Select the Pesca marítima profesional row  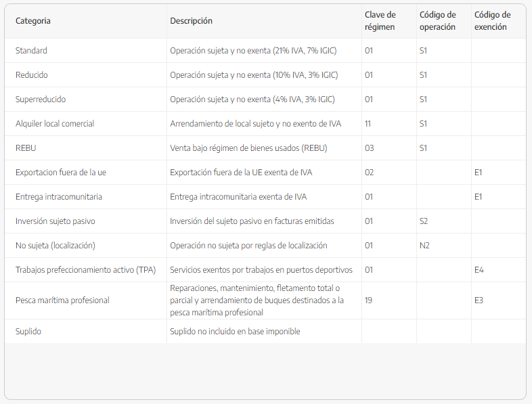point(62,300)
